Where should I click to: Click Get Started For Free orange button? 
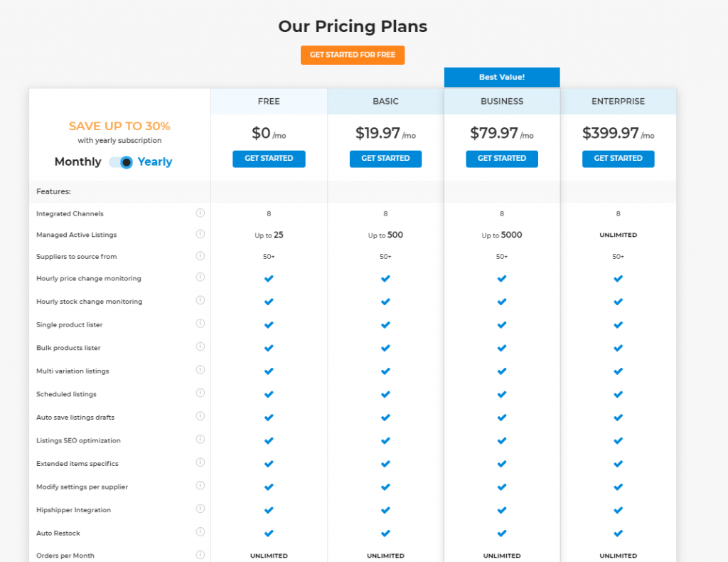coord(353,55)
